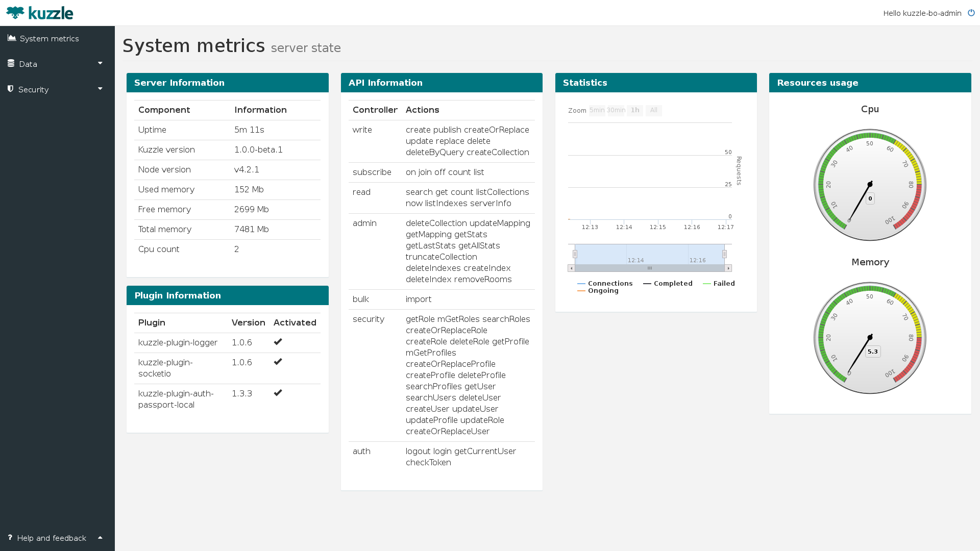Click the Memory gauge value 5.3

pos(873,352)
